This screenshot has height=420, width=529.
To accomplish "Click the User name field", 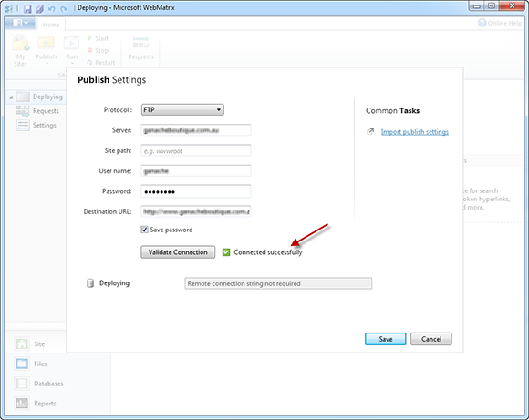I will click(196, 171).
